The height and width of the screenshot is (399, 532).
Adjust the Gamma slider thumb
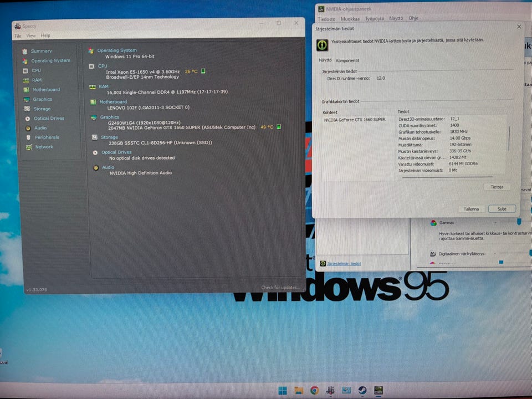[519, 222]
